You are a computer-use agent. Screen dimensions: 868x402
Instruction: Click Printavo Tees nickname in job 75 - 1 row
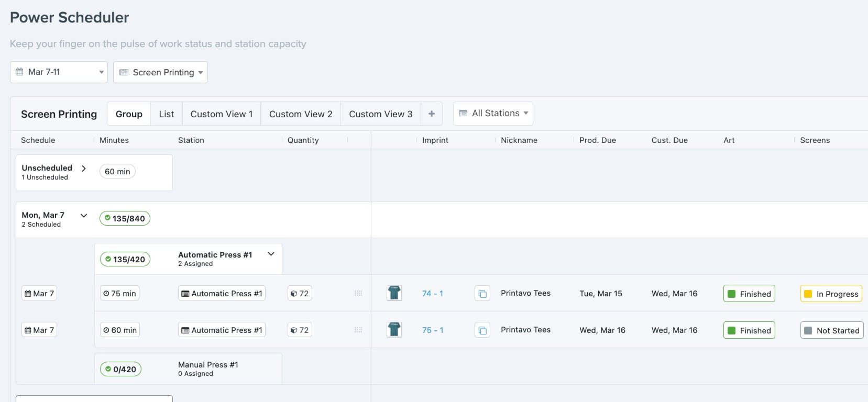click(x=525, y=330)
